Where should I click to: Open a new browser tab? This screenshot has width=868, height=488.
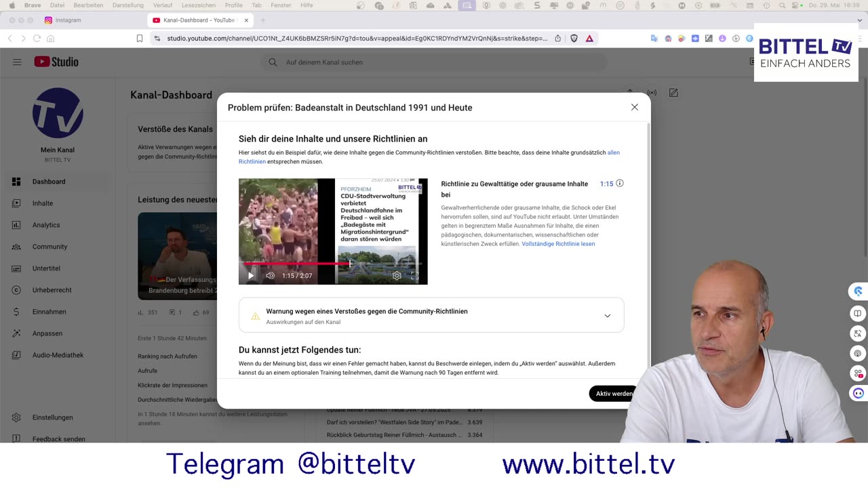[x=262, y=20]
